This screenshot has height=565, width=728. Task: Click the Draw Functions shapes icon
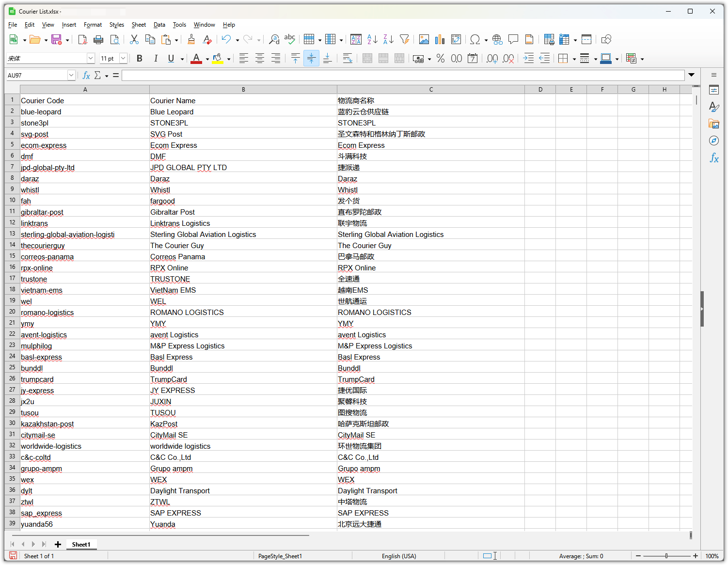(606, 40)
